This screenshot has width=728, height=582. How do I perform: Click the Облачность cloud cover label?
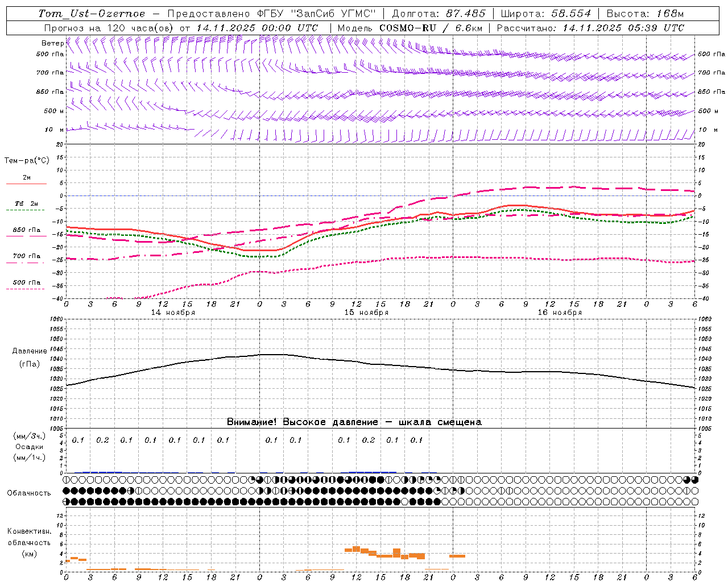click(29, 493)
